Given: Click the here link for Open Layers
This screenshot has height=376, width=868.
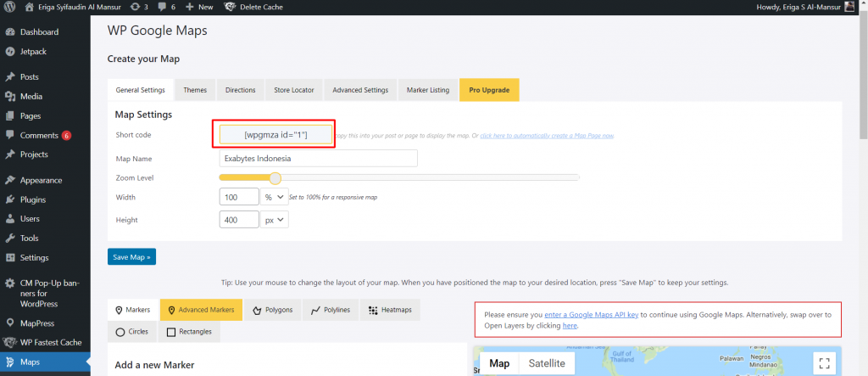Looking at the screenshot, I should pyautogui.click(x=570, y=326).
